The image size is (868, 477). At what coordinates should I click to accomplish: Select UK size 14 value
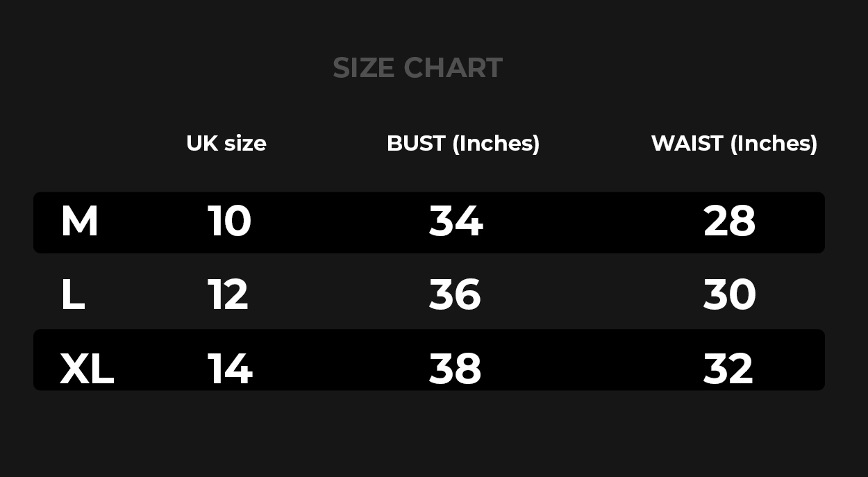click(x=230, y=369)
